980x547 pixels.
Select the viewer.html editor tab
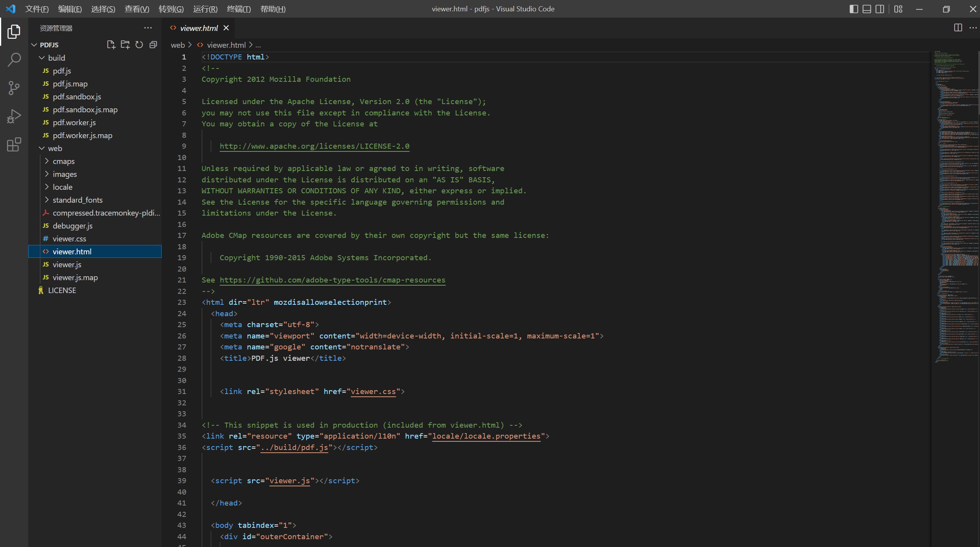click(x=199, y=28)
